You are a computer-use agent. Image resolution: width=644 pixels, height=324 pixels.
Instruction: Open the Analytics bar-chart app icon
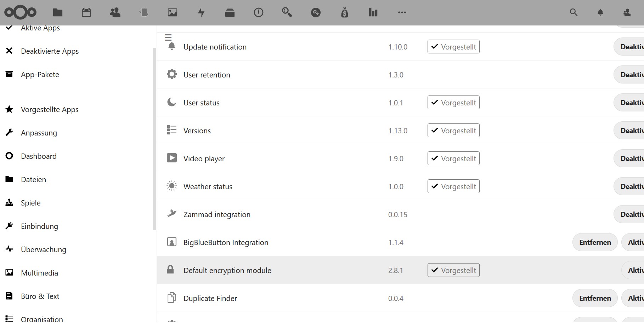tap(373, 12)
